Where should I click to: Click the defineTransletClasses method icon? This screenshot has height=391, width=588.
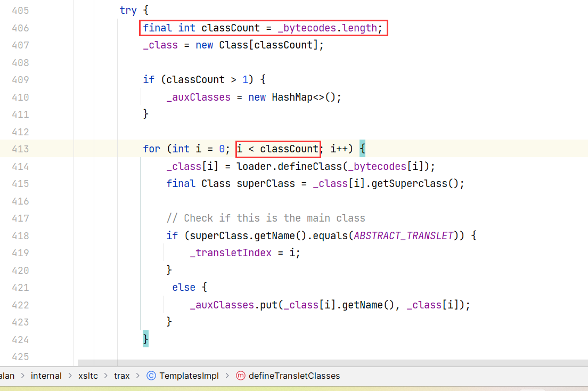[240, 376]
